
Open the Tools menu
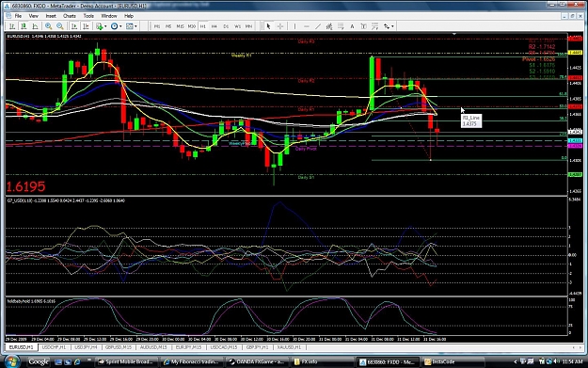[88, 16]
